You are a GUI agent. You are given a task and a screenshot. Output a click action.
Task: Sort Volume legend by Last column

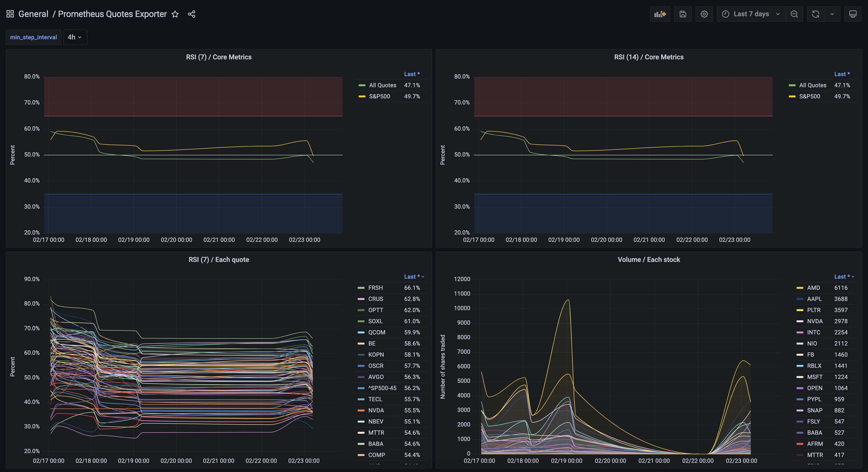click(844, 277)
